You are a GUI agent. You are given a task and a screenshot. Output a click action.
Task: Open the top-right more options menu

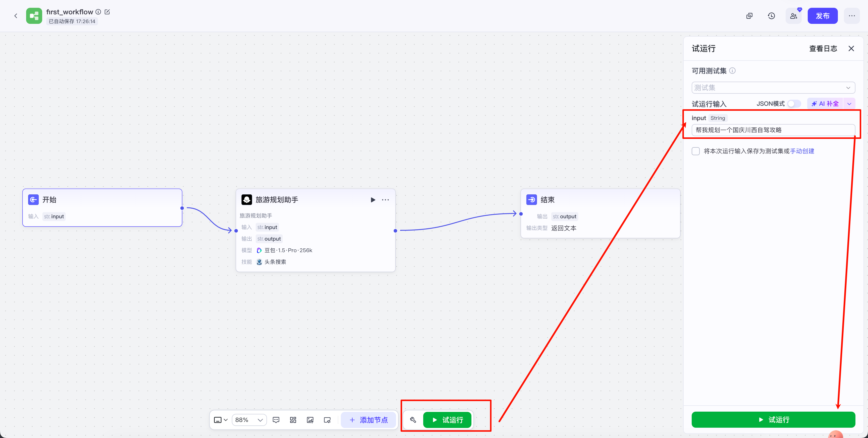[x=851, y=16]
